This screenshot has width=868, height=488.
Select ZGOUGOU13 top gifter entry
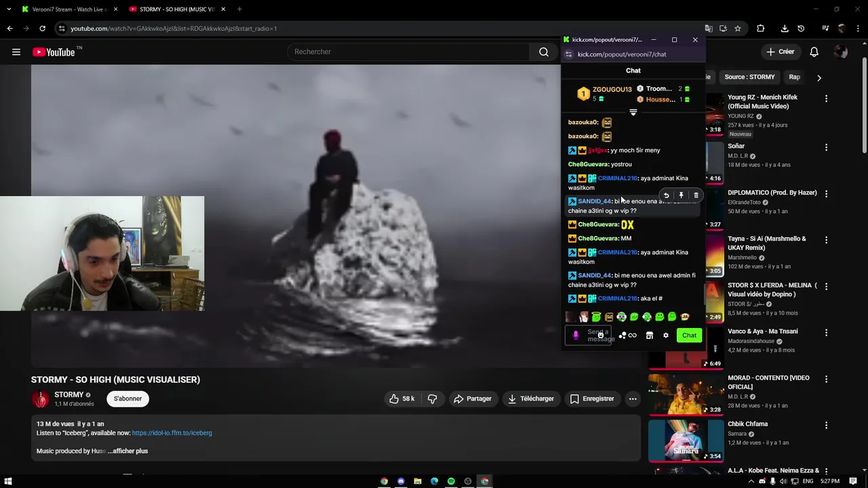pos(604,94)
